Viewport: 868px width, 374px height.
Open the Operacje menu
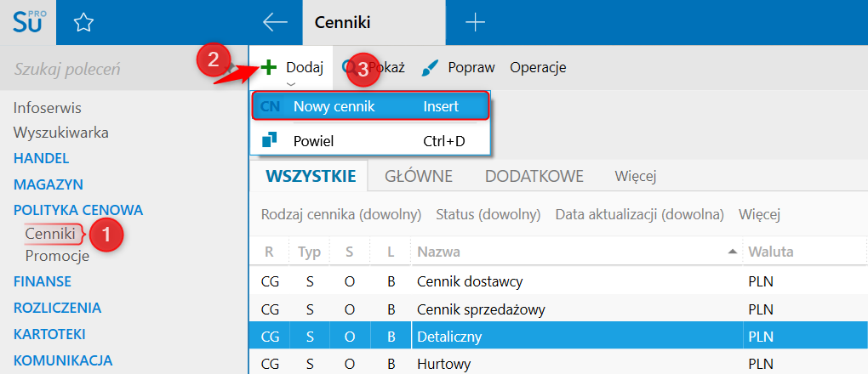(x=538, y=67)
